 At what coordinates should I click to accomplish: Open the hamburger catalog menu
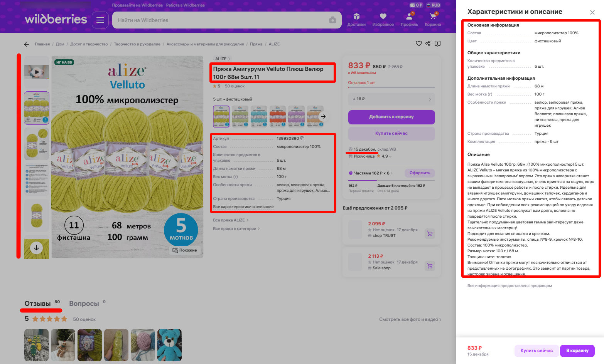point(100,20)
